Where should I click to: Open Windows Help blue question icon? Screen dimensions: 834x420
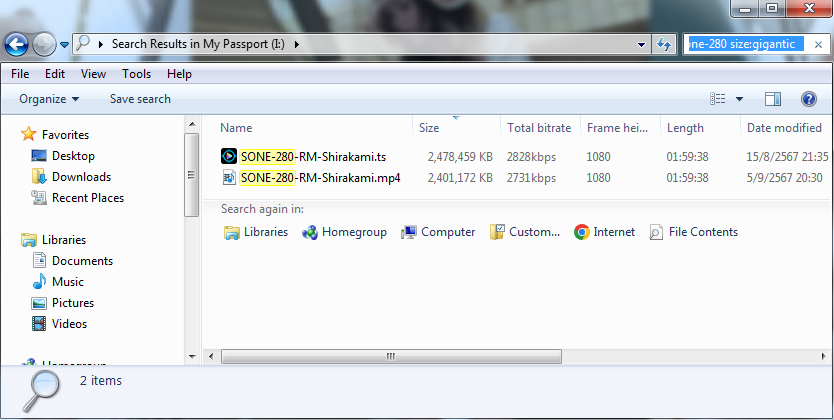tap(808, 99)
